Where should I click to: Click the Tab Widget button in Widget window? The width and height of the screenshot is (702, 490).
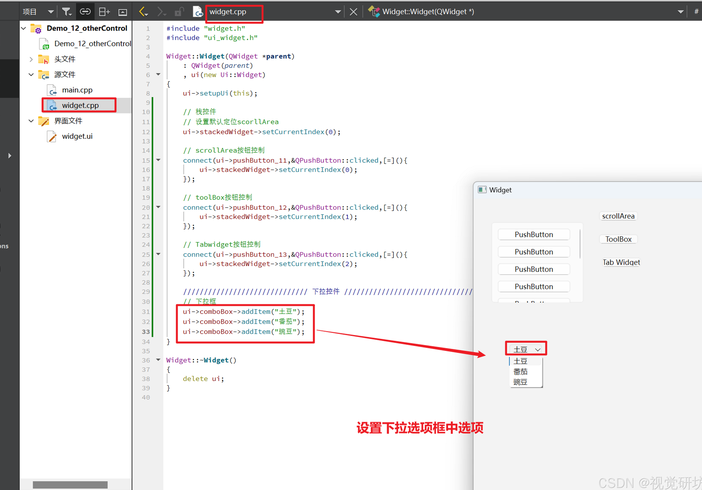click(621, 262)
